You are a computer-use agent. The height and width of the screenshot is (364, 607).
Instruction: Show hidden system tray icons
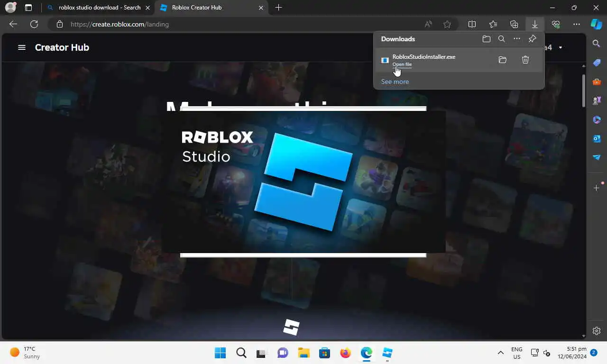pos(500,353)
